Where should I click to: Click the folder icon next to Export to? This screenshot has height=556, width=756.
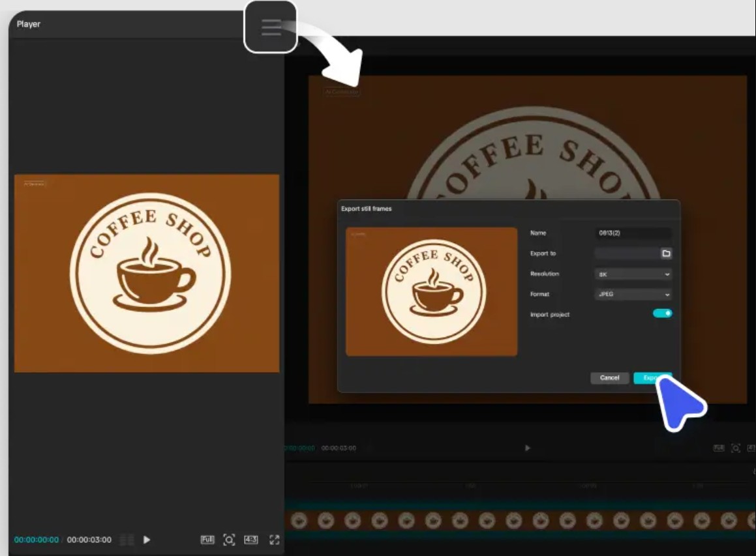click(666, 254)
